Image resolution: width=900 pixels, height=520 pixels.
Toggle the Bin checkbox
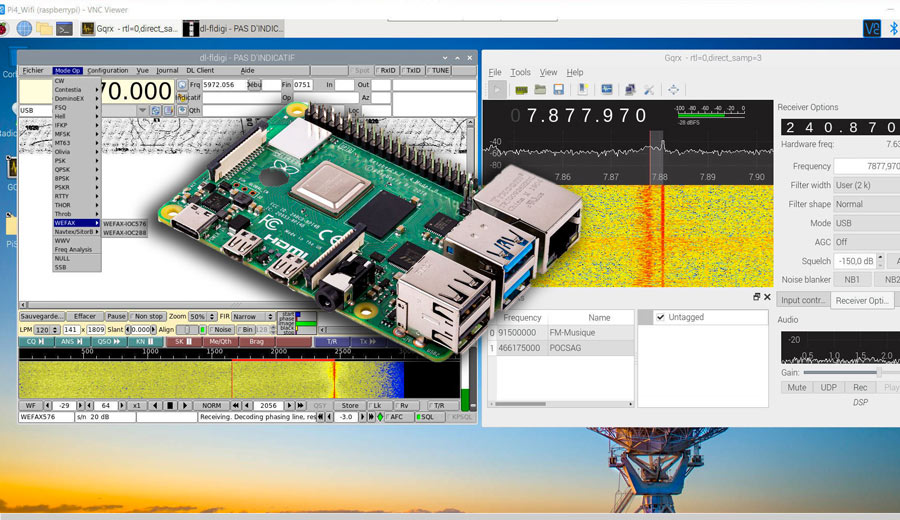[x=246, y=329]
